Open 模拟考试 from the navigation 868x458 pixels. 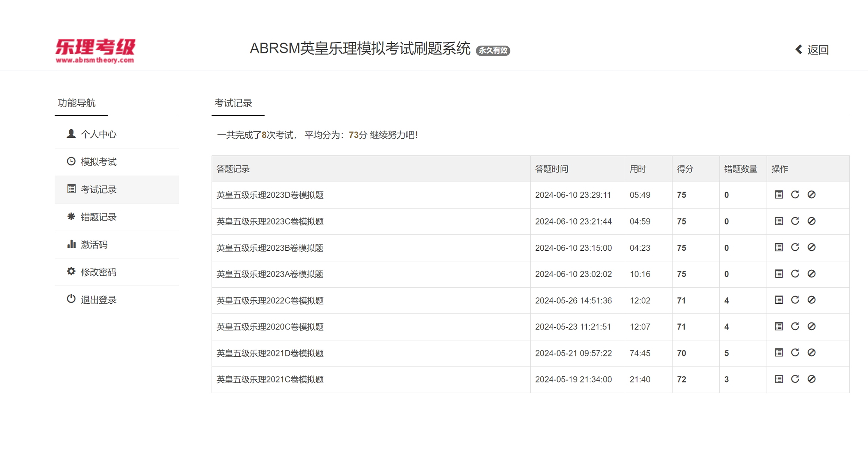coord(117,162)
